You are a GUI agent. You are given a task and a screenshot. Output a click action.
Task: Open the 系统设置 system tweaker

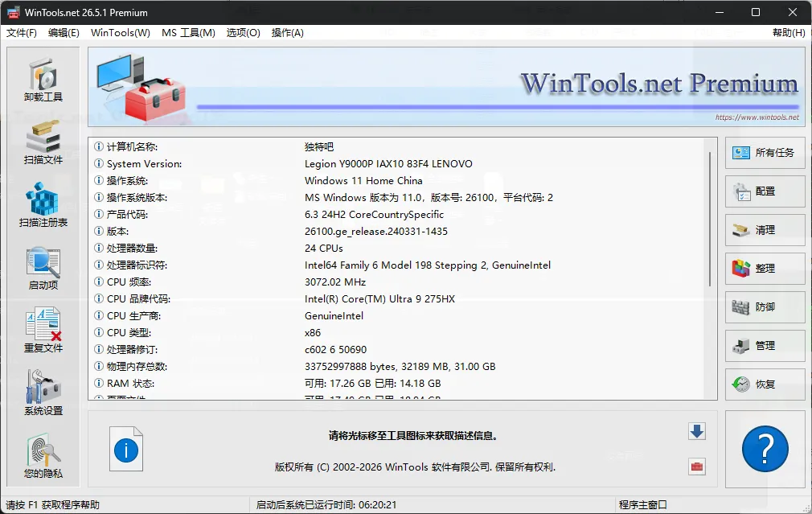coord(43,393)
